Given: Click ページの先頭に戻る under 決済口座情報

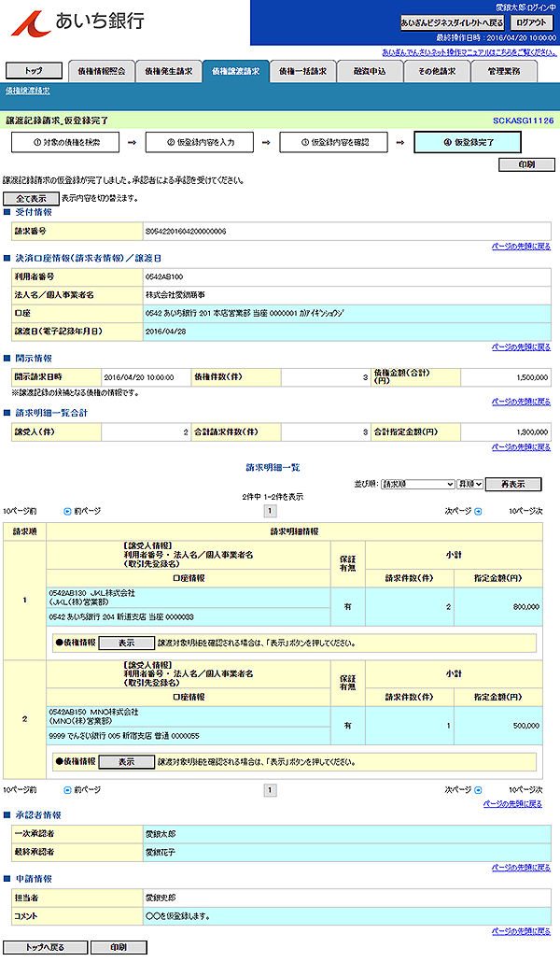Looking at the screenshot, I should pyautogui.click(x=522, y=347).
